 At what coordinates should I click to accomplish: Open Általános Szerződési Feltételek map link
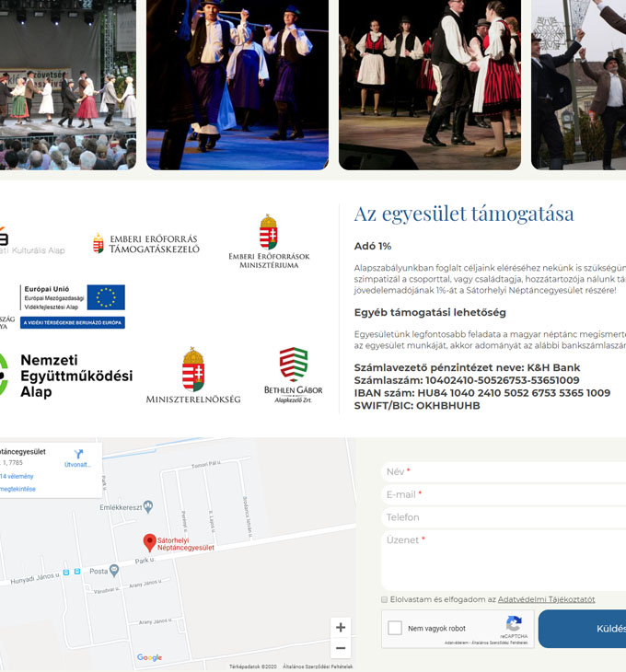click(x=318, y=666)
